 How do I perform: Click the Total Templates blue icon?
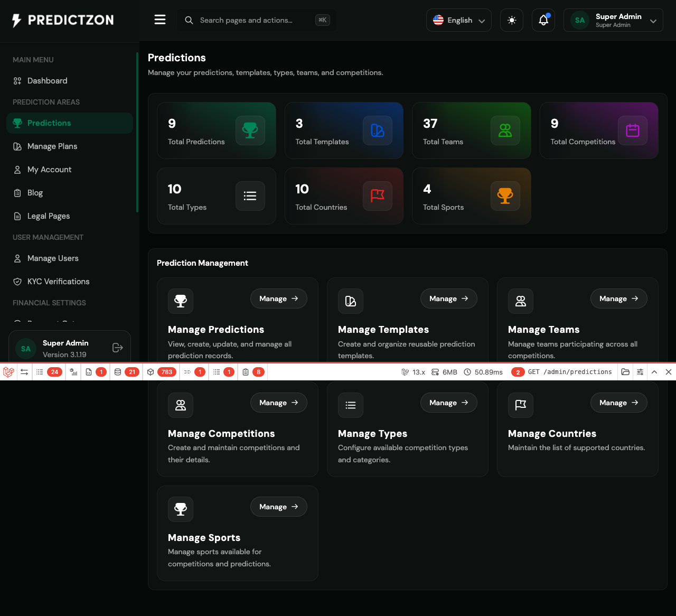(378, 130)
